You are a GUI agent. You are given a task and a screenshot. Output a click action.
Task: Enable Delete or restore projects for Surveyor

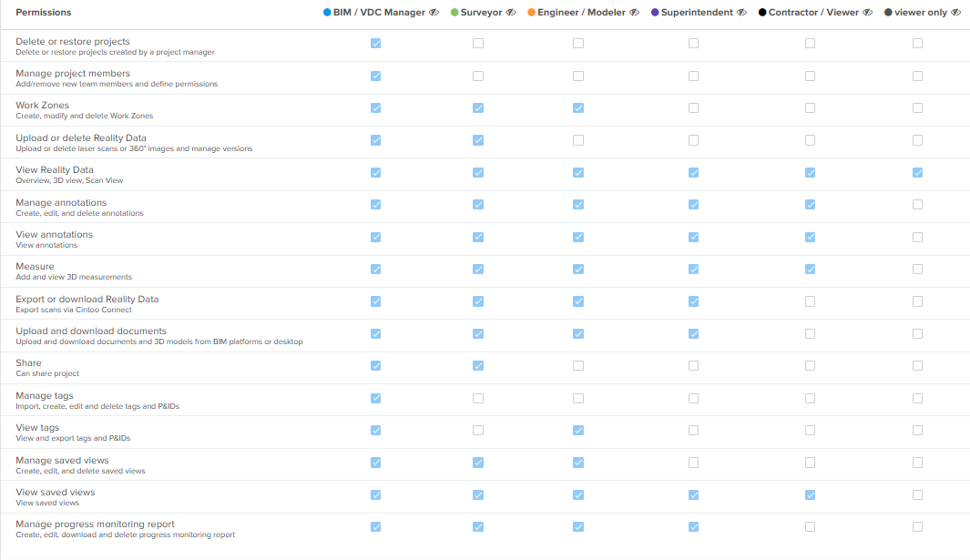tap(478, 44)
